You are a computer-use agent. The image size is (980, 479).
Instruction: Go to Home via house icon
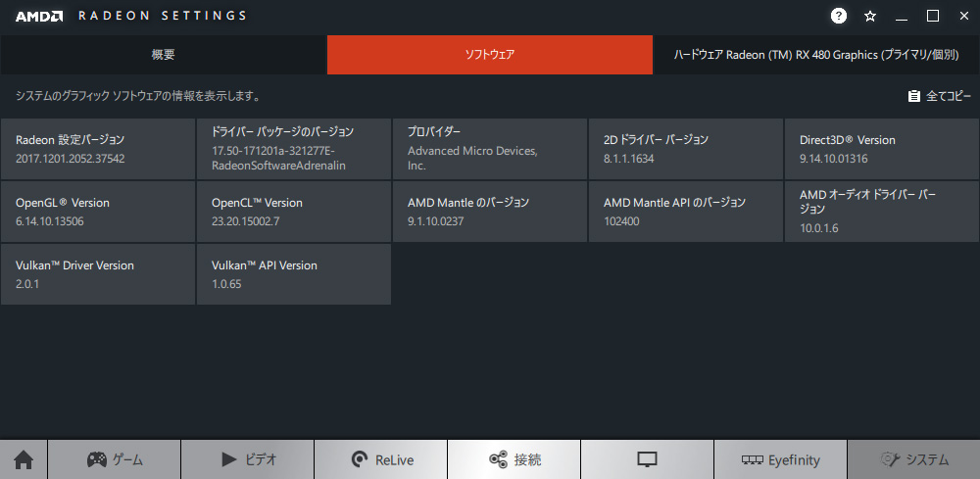pyautogui.click(x=24, y=459)
